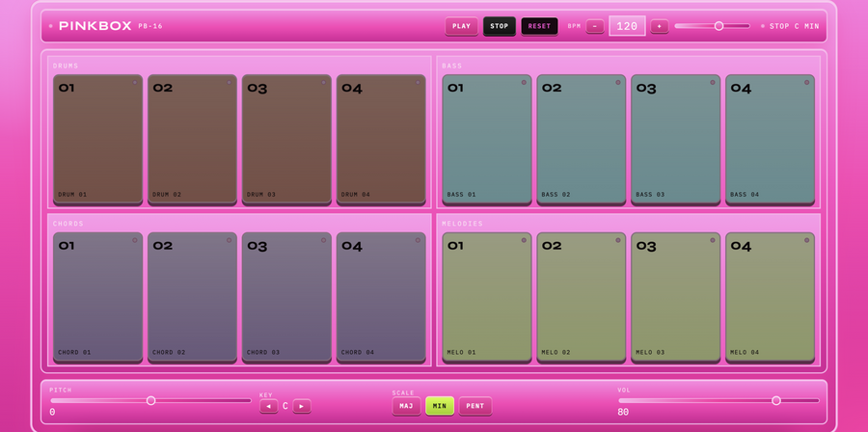Click the key value C
This screenshot has height=432, width=868.
(285, 406)
